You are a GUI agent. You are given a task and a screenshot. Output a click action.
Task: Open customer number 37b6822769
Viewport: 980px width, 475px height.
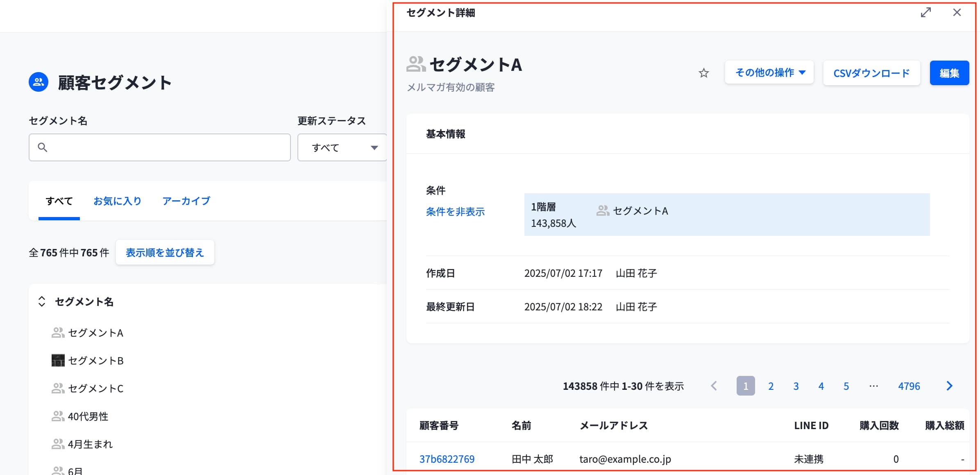tap(447, 459)
